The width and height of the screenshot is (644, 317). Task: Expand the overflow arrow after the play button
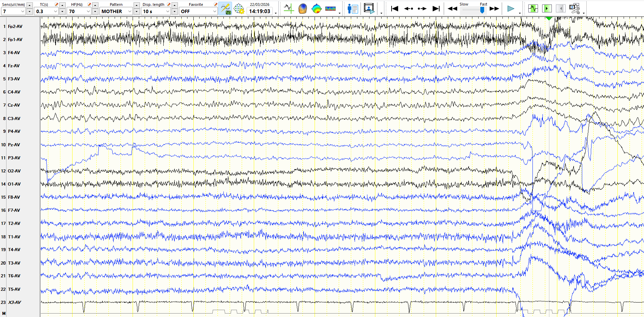click(520, 13)
